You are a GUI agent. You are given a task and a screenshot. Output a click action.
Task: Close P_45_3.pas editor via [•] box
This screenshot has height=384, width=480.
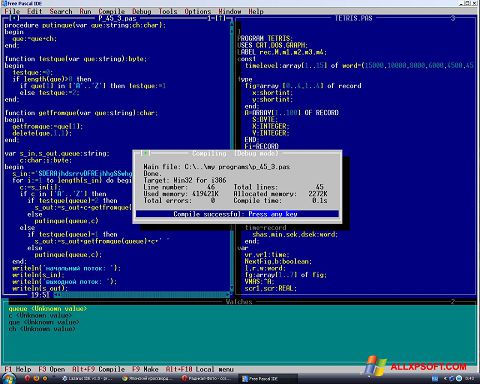click(x=14, y=18)
